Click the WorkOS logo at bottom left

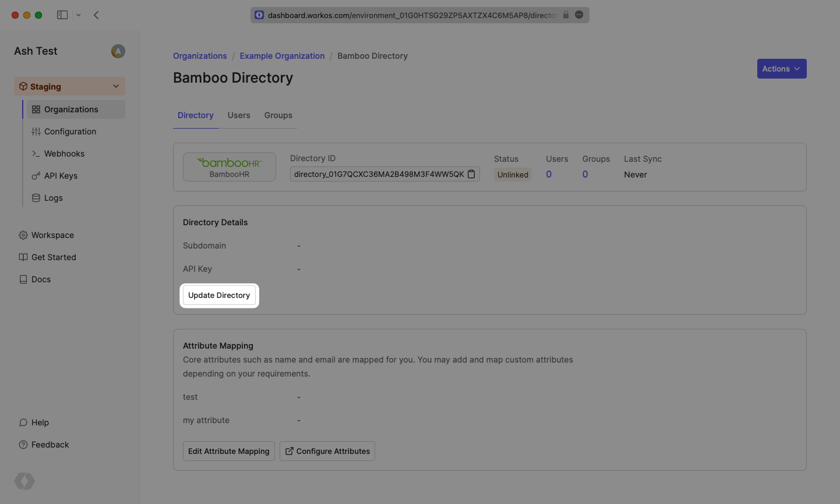tap(24, 481)
